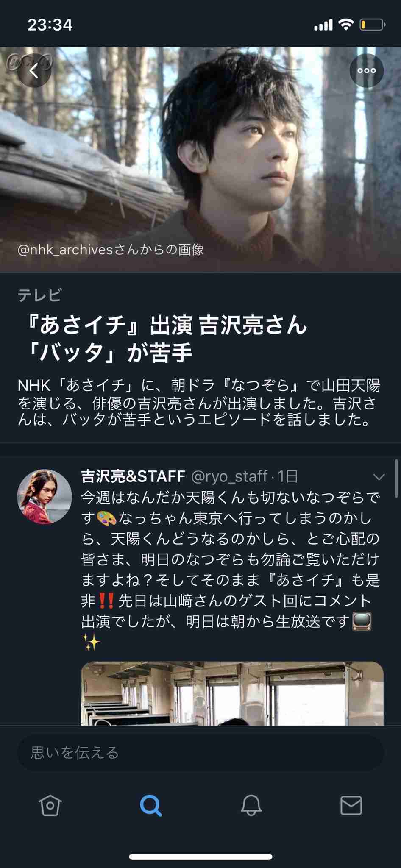Open the 吉沢亮&STAFF account name

coord(133,476)
